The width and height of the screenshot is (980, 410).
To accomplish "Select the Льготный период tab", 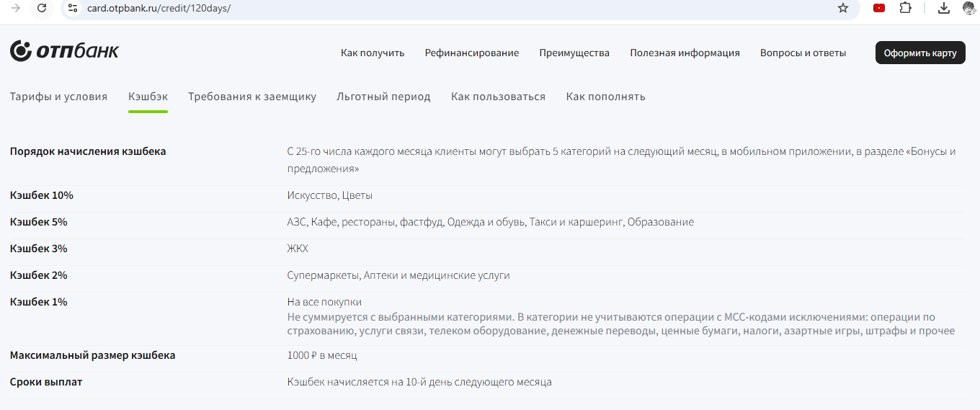I will (x=383, y=97).
